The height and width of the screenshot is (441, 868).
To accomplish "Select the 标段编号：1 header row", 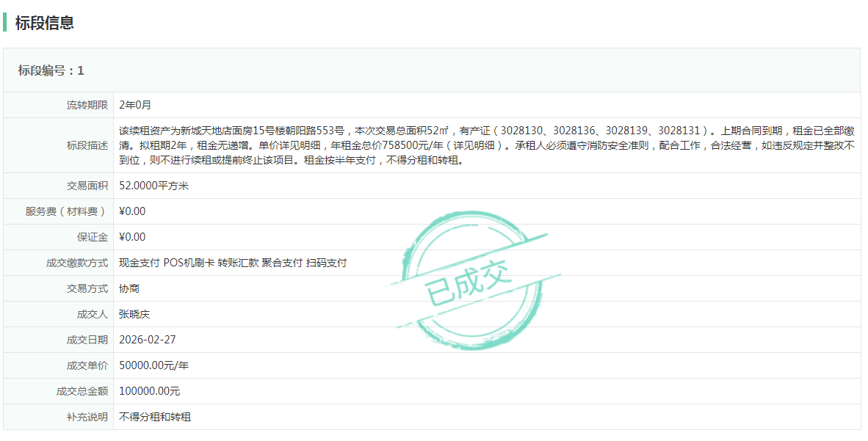I will click(51, 70).
